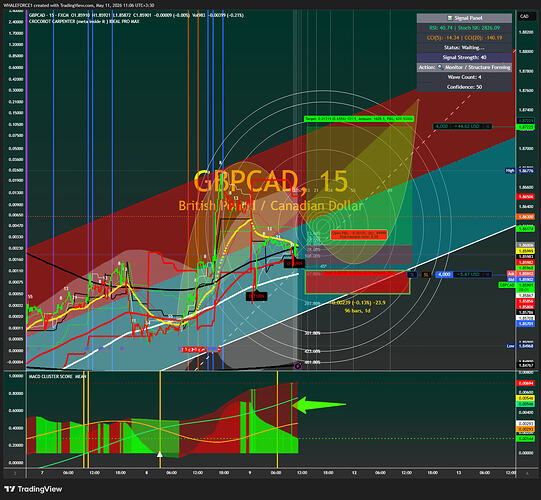The image size is (541, 500).
Task: Click the green left-pointing arrow in MACD pane
Action: pos(319,405)
